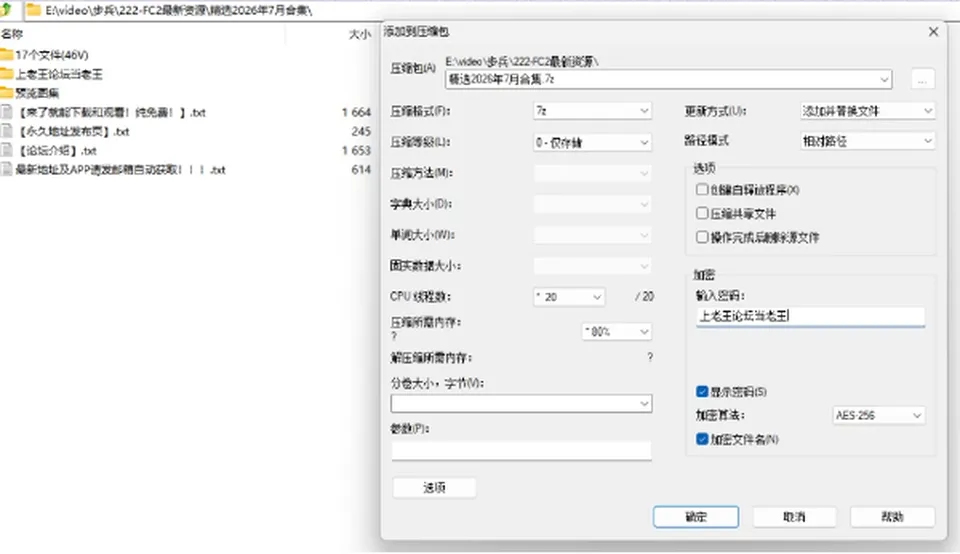Click the size value 1 664
This screenshot has width=960, height=554.
coord(356,112)
